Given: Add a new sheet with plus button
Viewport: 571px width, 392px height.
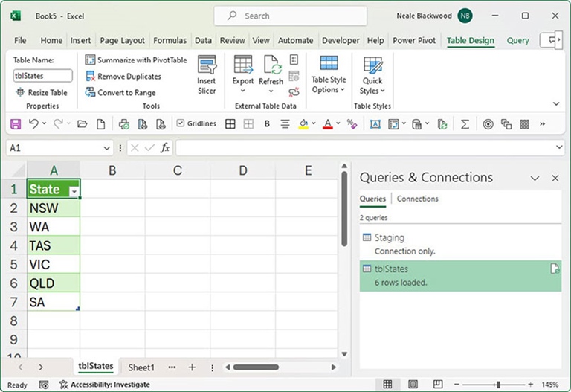Looking at the screenshot, I should (192, 367).
